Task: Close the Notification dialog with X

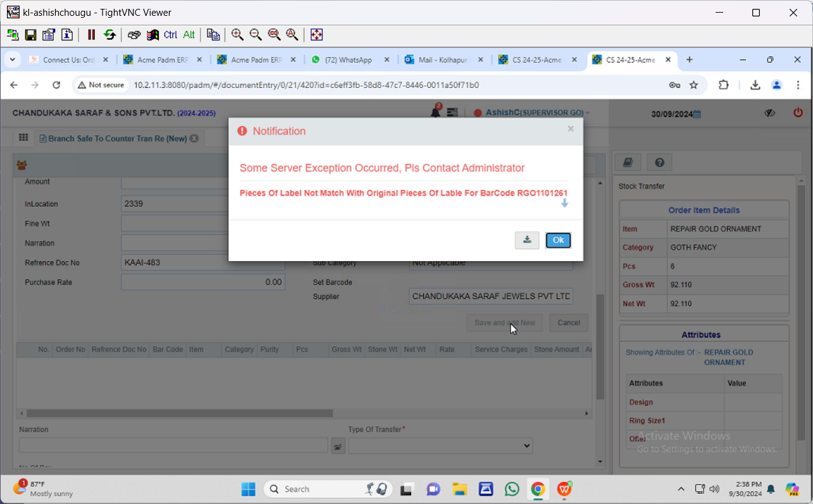Action: click(x=571, y=129)
